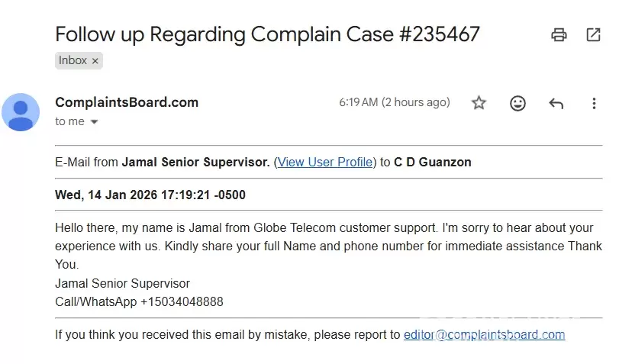Image resolution: width=619 pixels, height=364 pixels.
Task: Click the Jamal Senior Supervisor signature line
Action: tap(122, 283)
